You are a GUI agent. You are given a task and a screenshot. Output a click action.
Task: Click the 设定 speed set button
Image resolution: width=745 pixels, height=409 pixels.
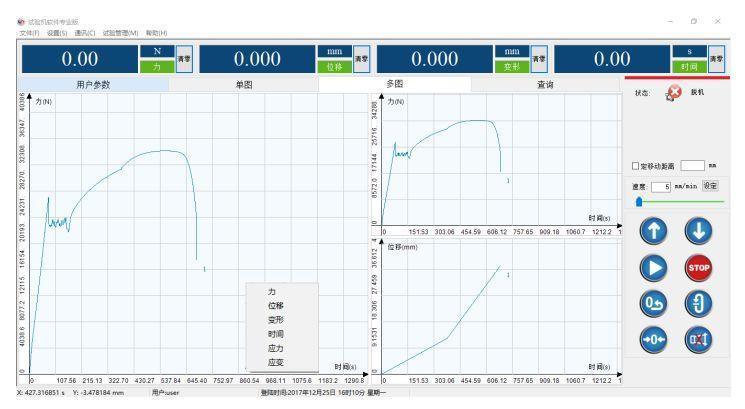[x=710, y=186]
